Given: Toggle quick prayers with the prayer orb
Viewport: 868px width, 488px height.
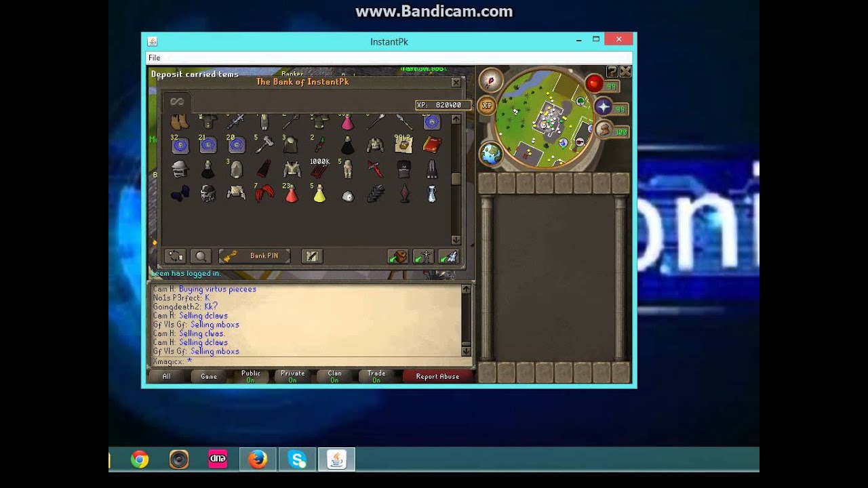Looking at the screenshot, I should point(603,106).
